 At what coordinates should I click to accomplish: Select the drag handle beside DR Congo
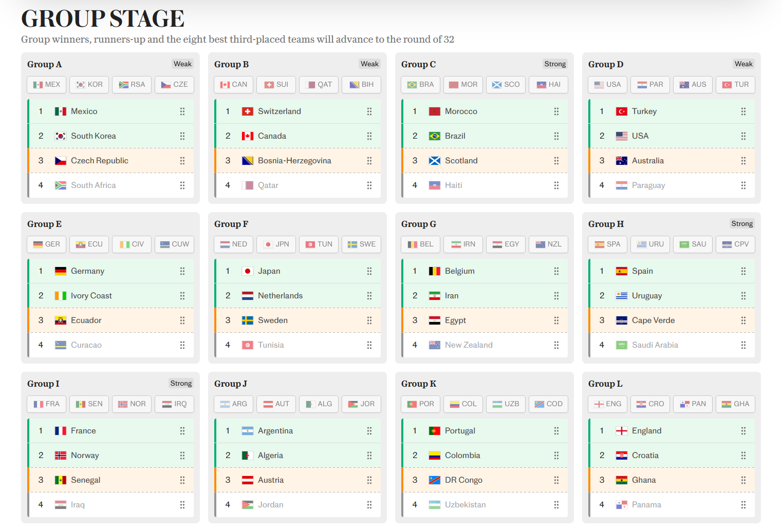[556, 480]
